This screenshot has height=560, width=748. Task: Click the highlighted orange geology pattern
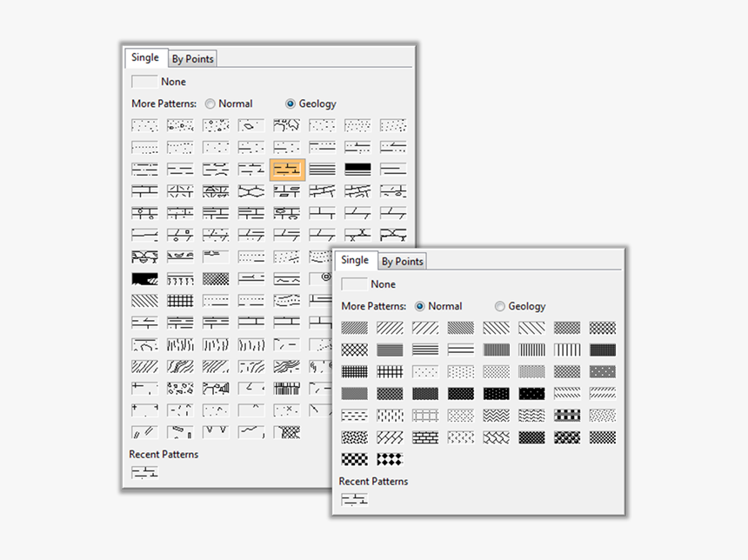click(286, 169)
